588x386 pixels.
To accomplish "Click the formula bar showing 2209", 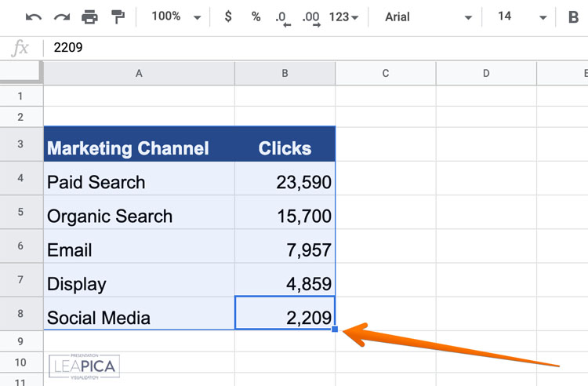I will (315, 48).
